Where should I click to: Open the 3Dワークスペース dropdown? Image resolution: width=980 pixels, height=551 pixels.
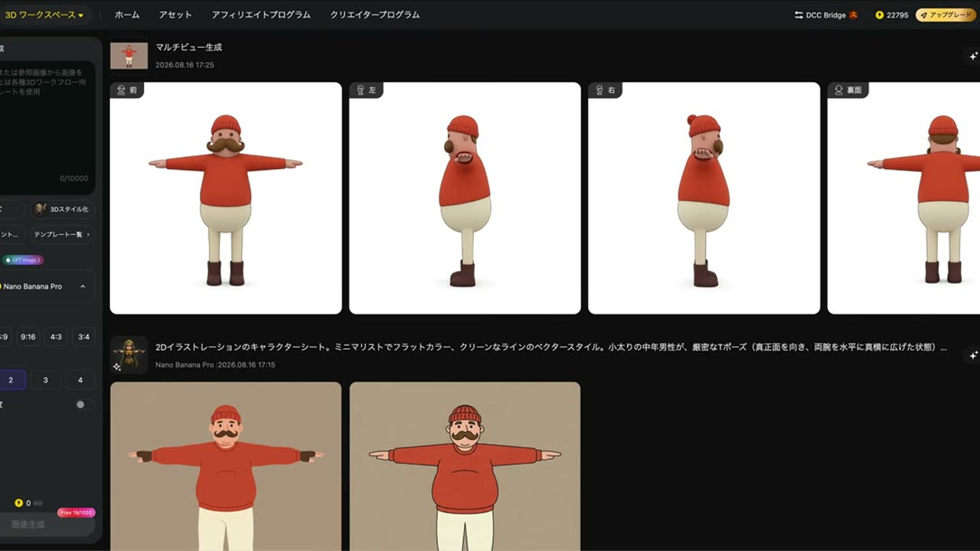[44, 15]
